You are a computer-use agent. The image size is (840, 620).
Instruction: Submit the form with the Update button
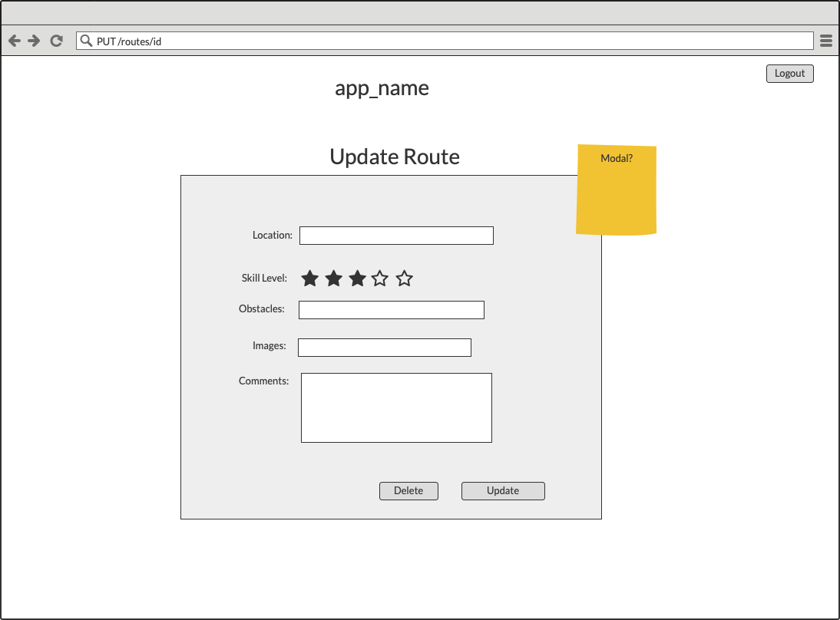pyautogui.click(x=503, y=491)
